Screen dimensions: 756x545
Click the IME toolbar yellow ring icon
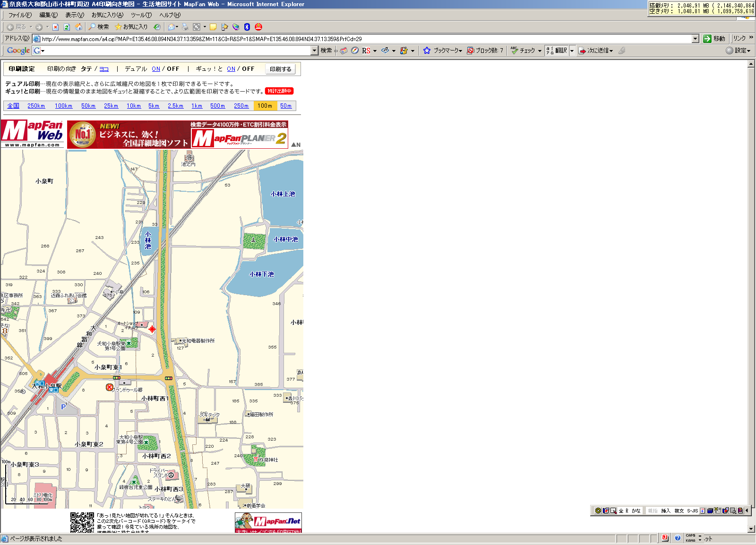pos(598,511)
